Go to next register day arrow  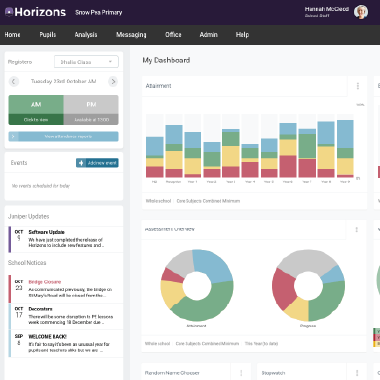(x=113, y=81)
